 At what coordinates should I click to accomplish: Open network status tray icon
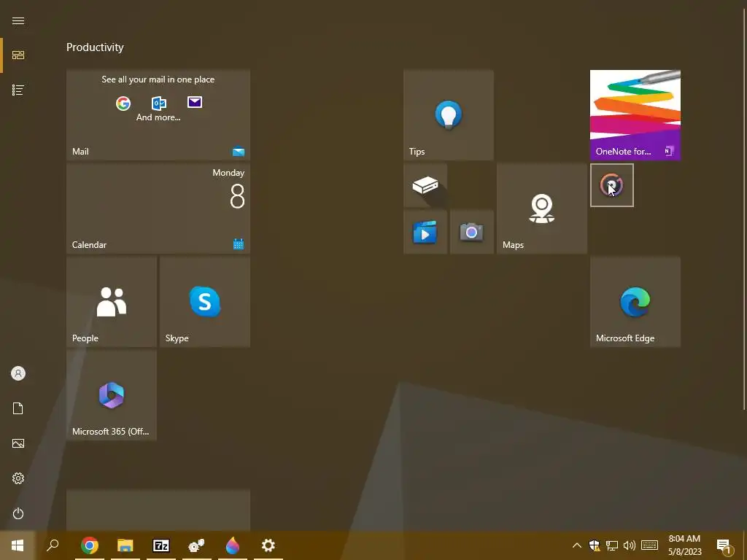click(x=612, y=545)
